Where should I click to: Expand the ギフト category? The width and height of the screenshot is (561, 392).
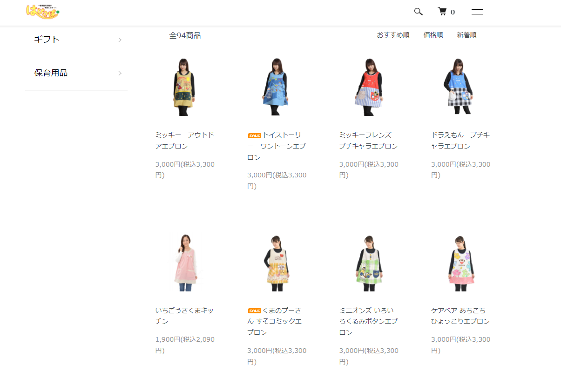tap(46, 39)
